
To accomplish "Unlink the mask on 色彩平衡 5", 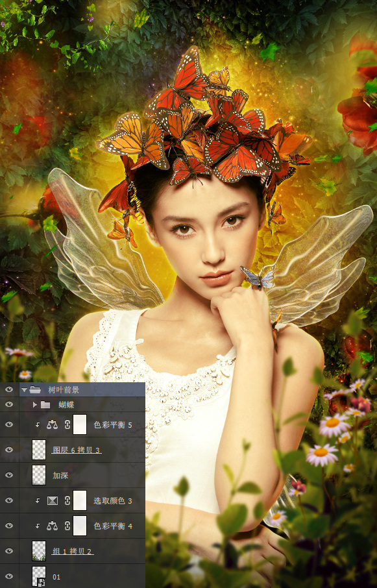I will click(x=67, y=424).
